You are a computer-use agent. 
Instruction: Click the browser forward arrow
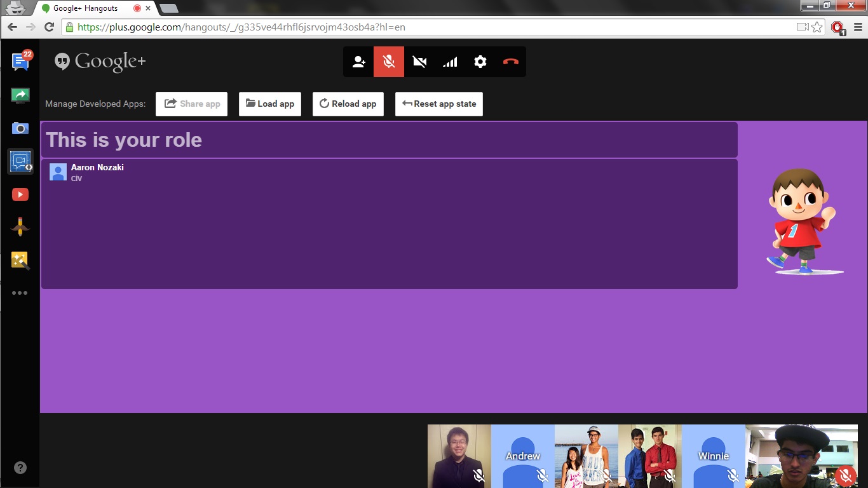pos(31,27)
